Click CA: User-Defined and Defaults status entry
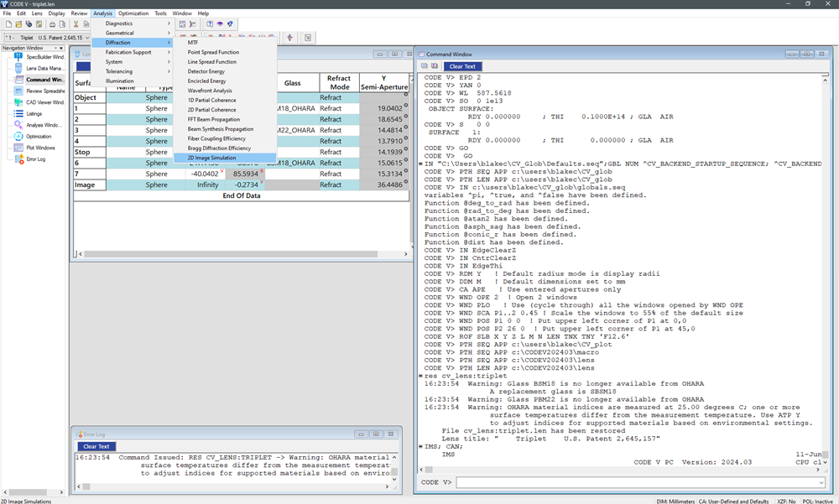Screen dimensions: 839x504 (x=733, y=501)
